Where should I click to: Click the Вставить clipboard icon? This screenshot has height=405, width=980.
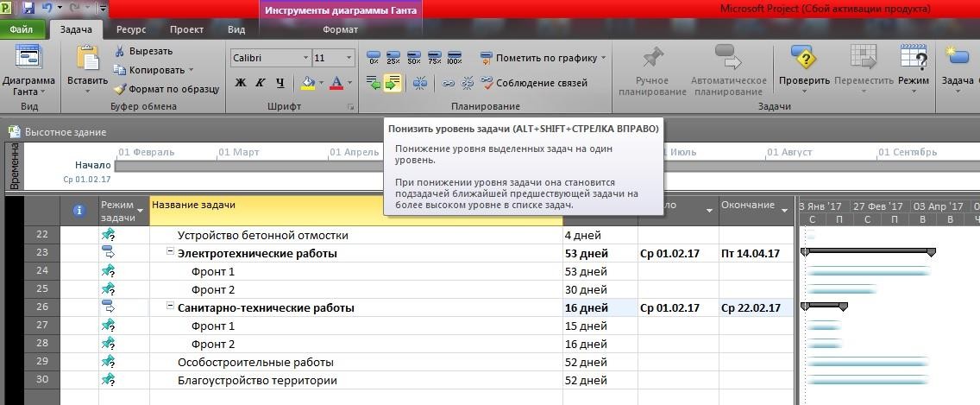point(87,58)
